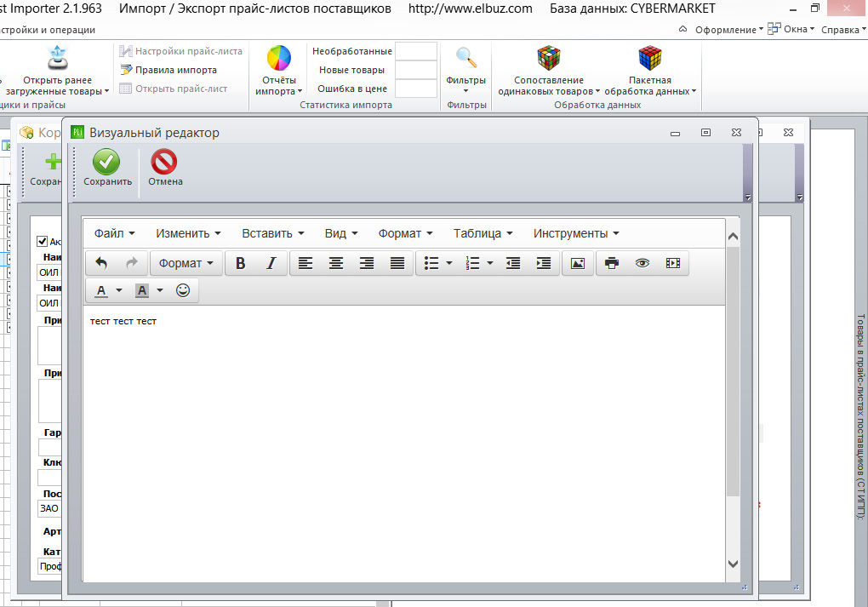
Task: Open the text color dropdown arrow
Action: coord(118,290)
